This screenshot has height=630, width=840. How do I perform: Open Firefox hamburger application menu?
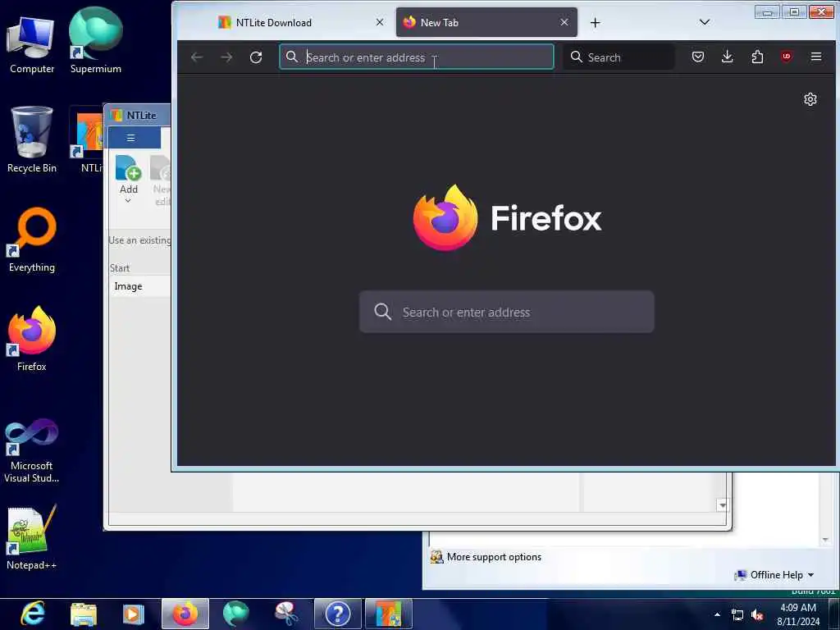[816, 57]
